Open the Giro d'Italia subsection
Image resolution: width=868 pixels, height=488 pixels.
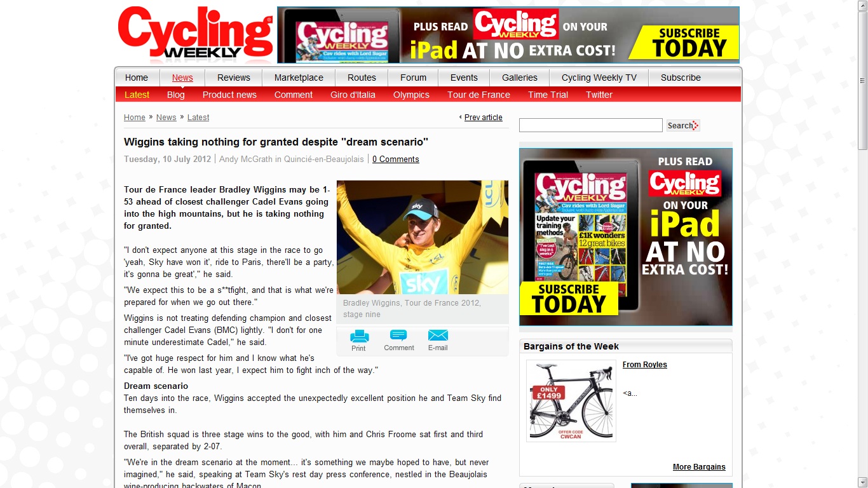tap(353, 95)
